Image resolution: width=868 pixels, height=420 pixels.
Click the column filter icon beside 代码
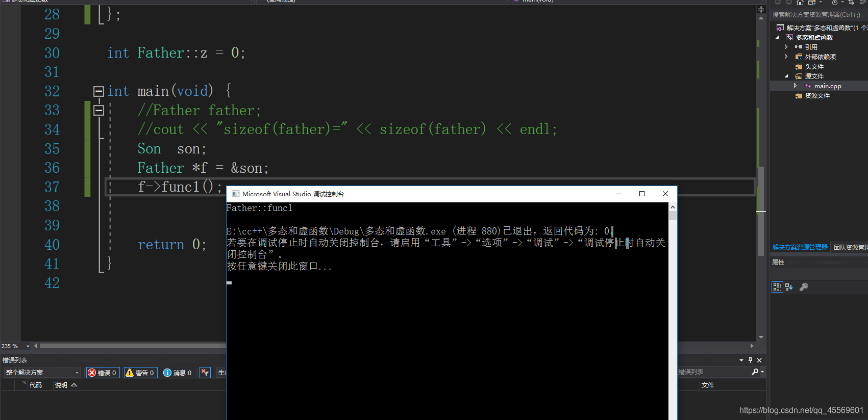point(24,382)
